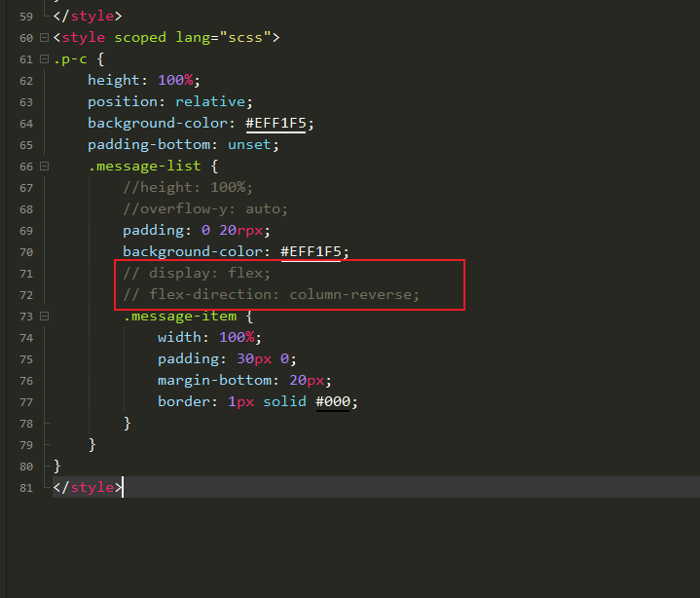700x598 pixels.
Task: Click the commented '//height: 100%;' line
Action: (188, 188)
